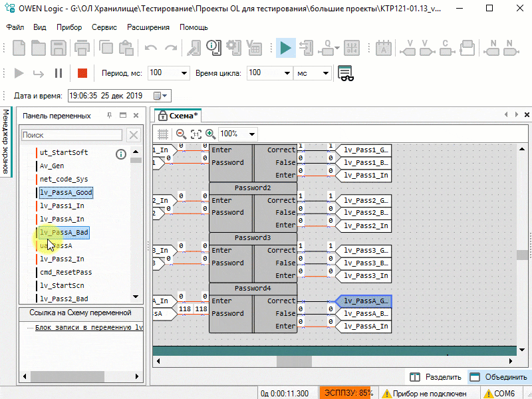Clear the variable search with the X button
This screenshot has height=399, width=532.
pos(134,135)
